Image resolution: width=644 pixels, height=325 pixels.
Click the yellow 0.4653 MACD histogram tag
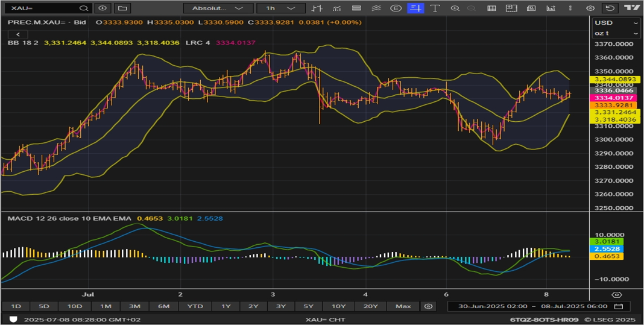[606, 256]
